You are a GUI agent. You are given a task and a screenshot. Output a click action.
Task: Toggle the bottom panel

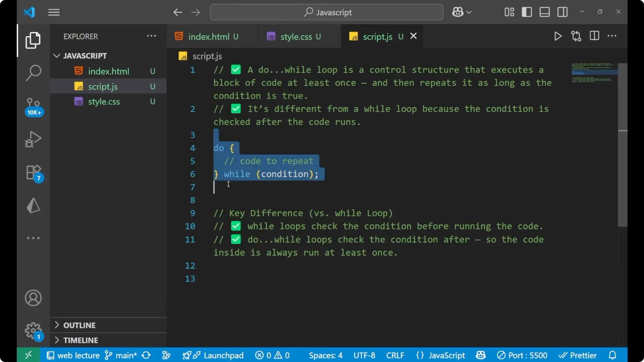pos(544,12)
